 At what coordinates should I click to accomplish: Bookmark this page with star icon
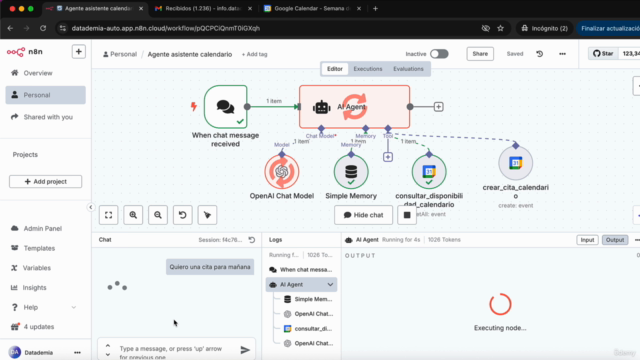(500, 28)
